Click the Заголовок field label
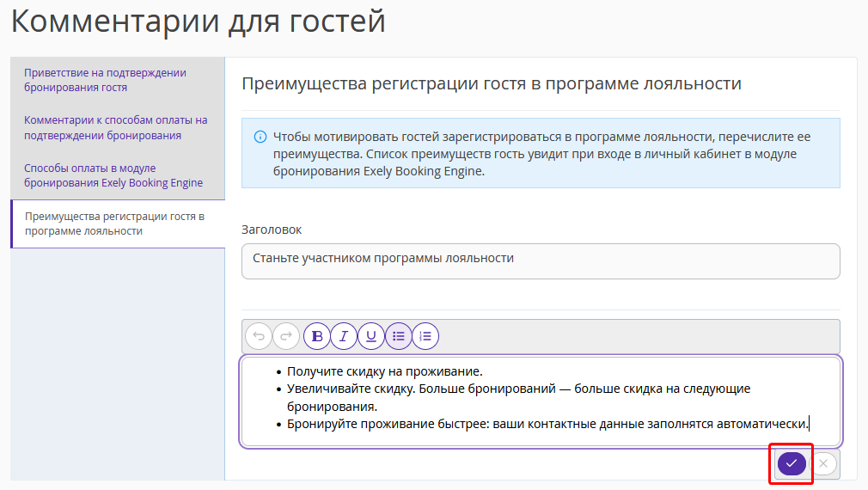The image size is (868, 490). (x=272, y=230)
